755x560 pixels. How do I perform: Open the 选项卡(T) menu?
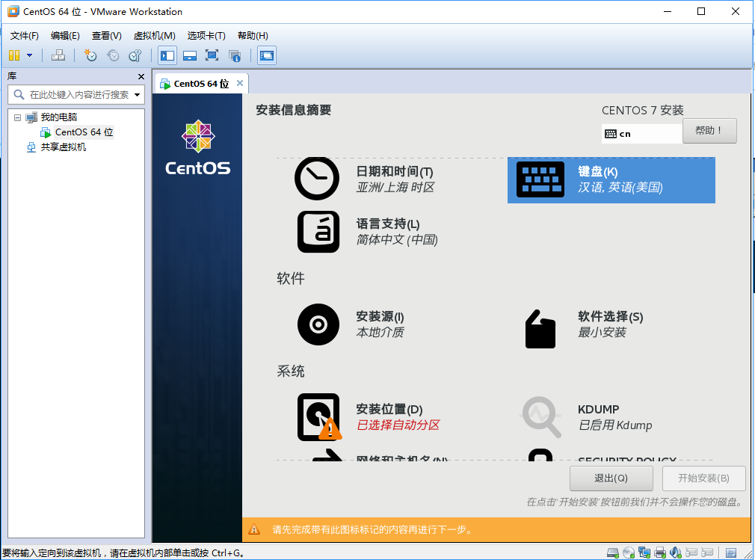tap(206, 36)
